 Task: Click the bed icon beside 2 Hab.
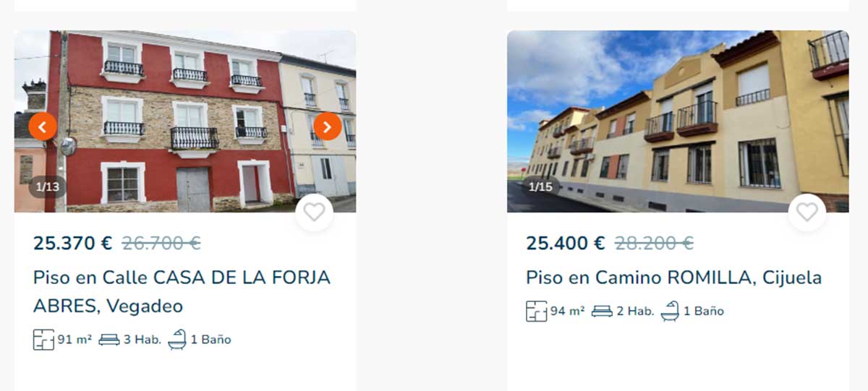[x=602, y=311]
